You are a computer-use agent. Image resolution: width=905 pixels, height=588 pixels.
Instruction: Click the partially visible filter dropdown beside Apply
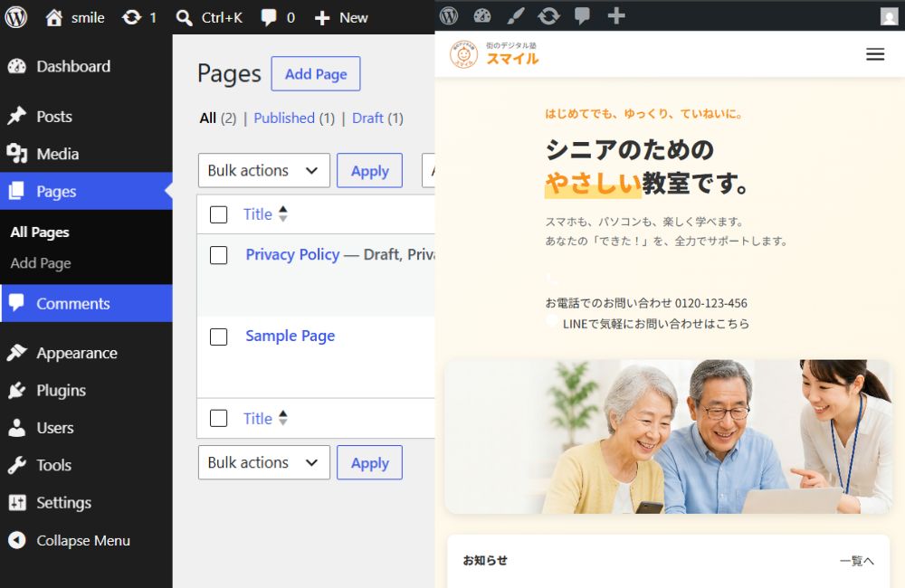click(428, 170)
